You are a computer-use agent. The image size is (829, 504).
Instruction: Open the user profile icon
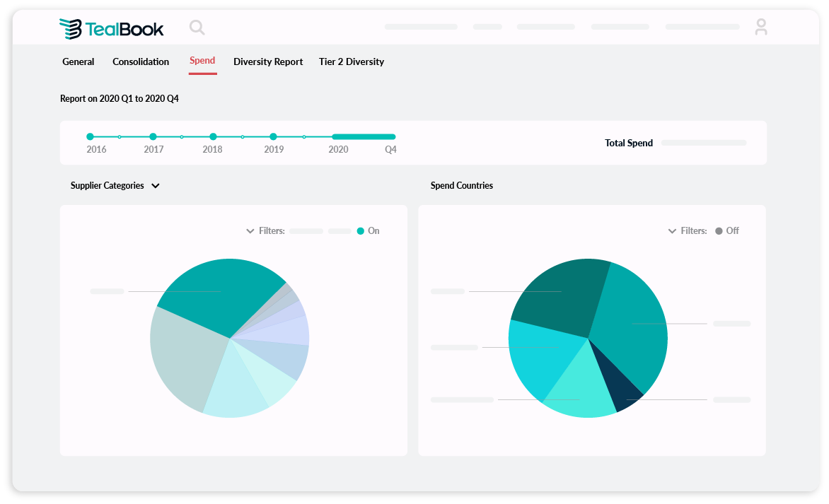click(761, 27)
